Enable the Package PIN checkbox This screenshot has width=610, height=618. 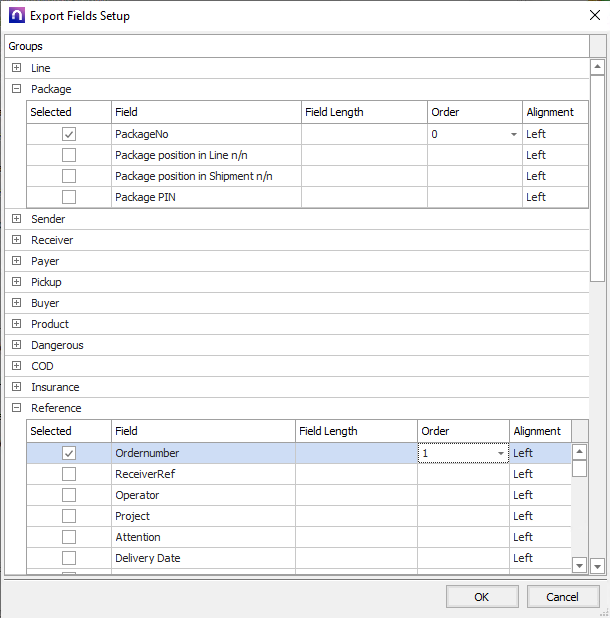[69, 197]
